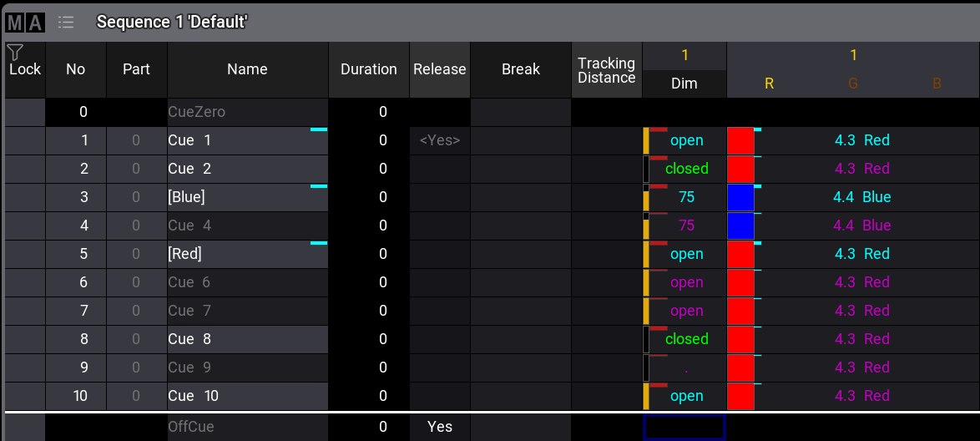This screenshot has height=441, width=980.
Task: Click the closed Dim value in cue 2
Action: [x=686, y=169]
